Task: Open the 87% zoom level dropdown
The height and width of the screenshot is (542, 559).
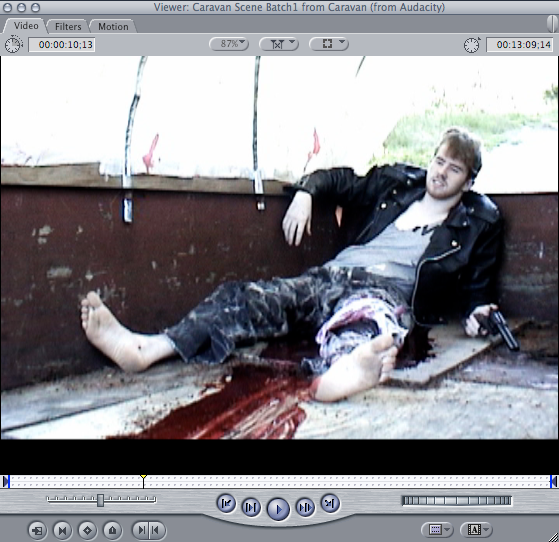Action: click(229, 44)
